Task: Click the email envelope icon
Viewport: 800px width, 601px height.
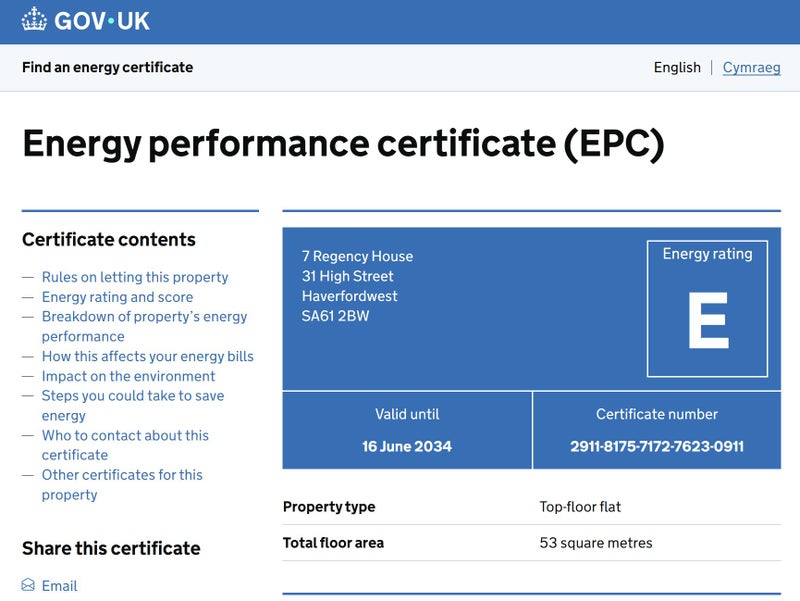Action: pos(28,585)
